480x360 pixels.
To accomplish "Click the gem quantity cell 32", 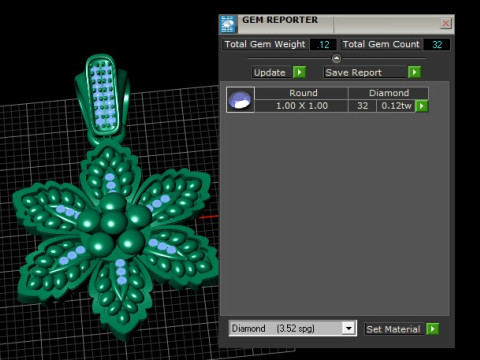I will 362,106.
